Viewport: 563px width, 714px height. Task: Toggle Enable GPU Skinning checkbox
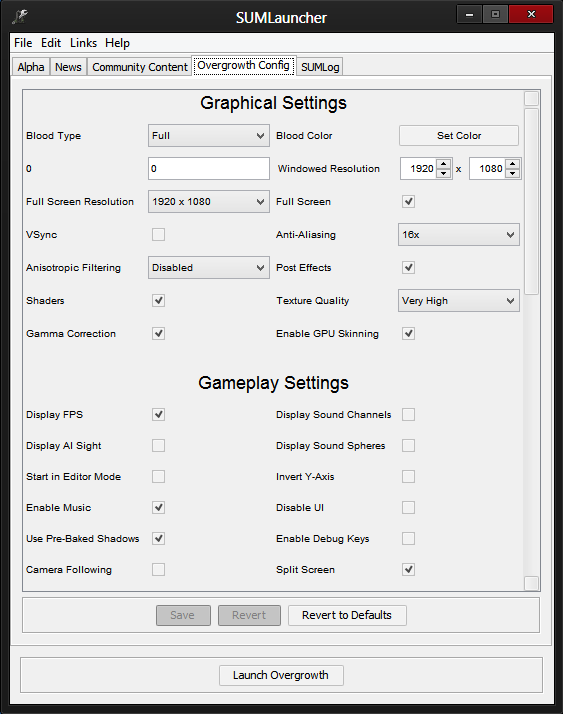pos(409,334)
